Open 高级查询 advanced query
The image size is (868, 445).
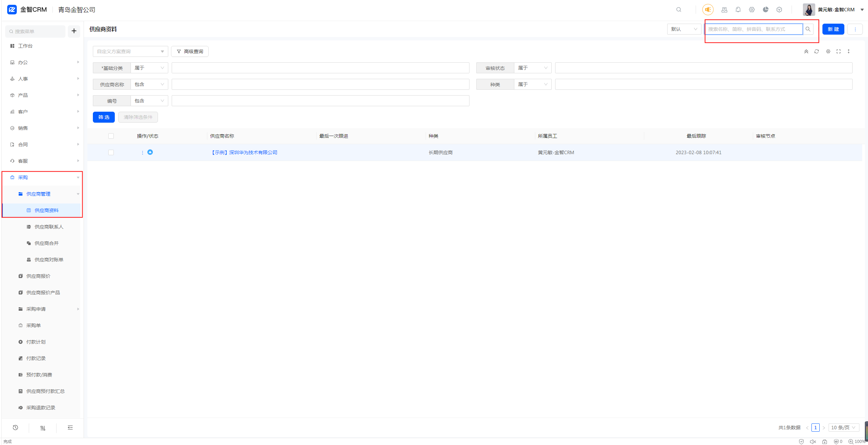pyautogui.click(x=190, y=51)
